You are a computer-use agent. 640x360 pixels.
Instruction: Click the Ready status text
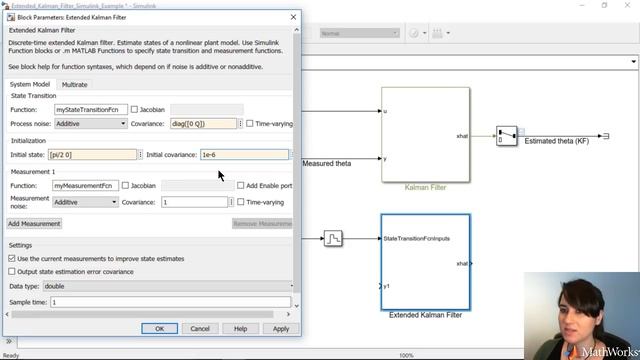coord(11,356)
